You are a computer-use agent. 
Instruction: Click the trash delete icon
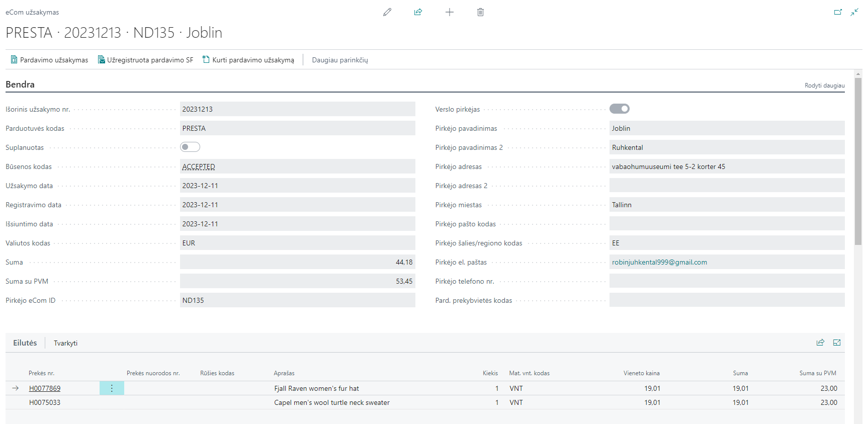[x=480, y=12]
